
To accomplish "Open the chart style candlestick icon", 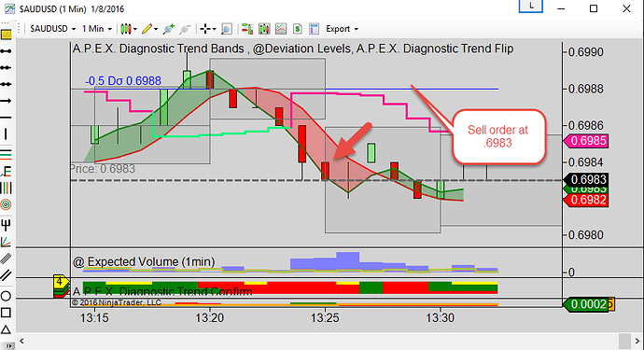I will click(x=126, y=29).
